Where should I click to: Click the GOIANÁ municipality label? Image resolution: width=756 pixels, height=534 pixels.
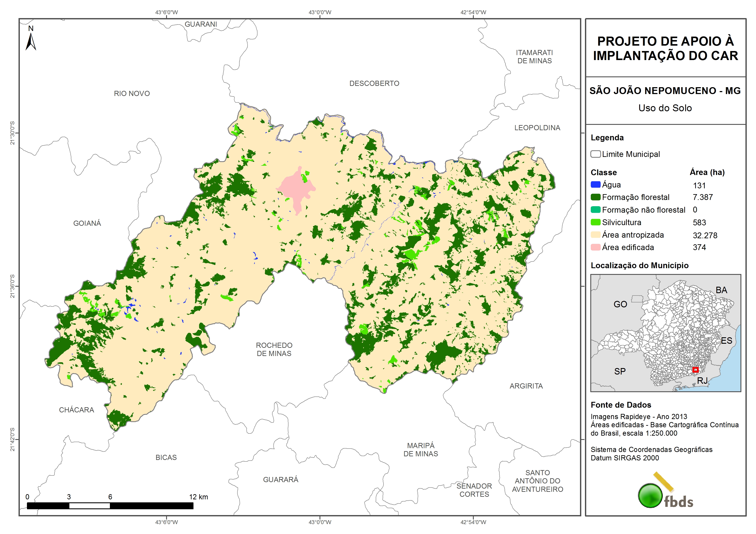click(x=87, y=223)
